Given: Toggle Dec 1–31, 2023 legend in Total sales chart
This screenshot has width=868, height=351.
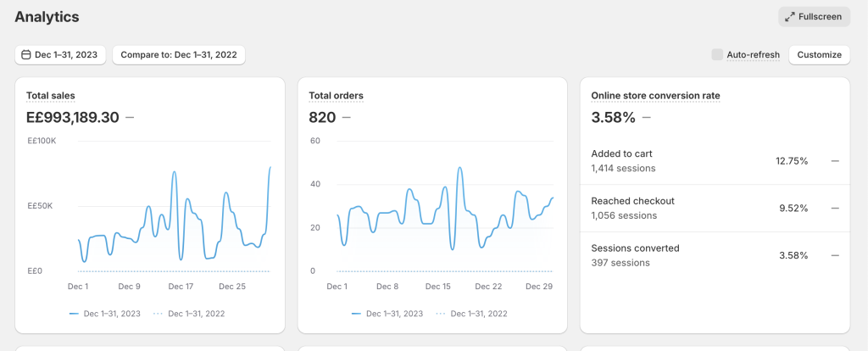Looking at the screenshot, I should 105,314.
